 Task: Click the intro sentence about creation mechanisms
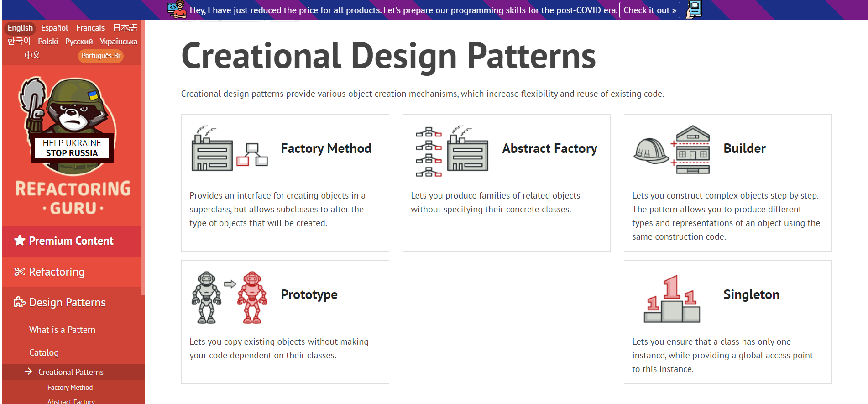pos(422,94)
